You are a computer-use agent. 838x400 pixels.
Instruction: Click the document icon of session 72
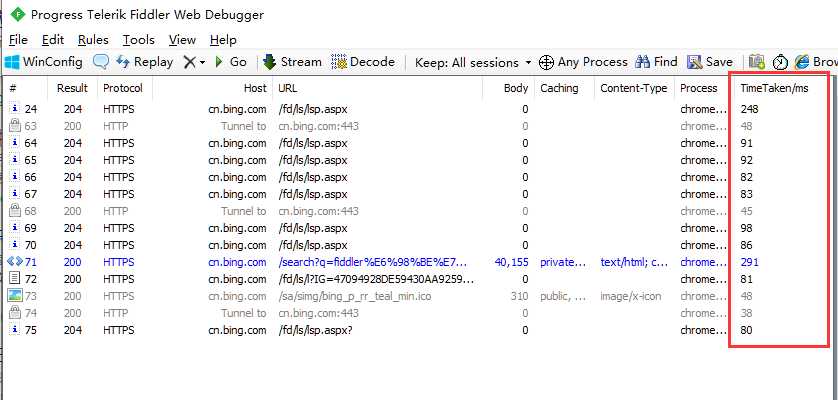pos(15,279)
